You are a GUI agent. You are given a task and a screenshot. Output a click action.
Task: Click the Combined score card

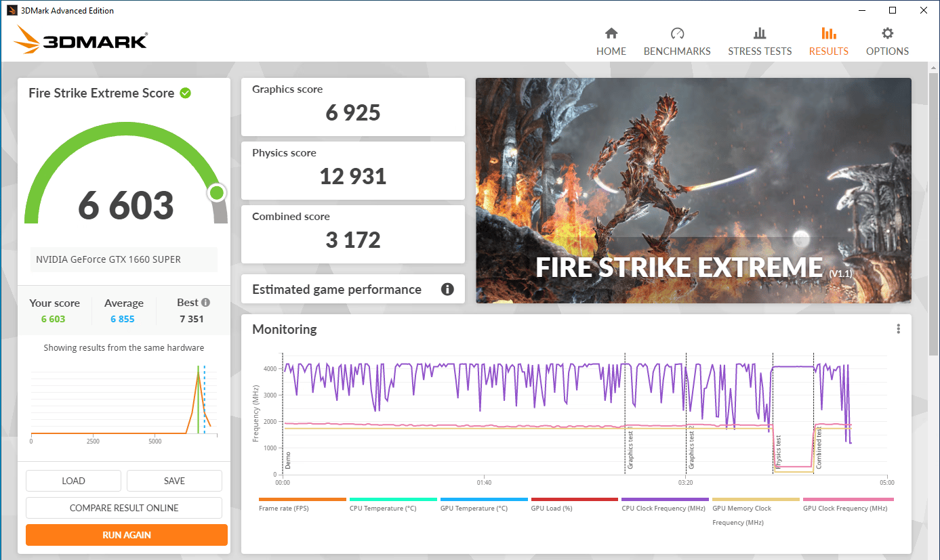click(x=353, y=234)
